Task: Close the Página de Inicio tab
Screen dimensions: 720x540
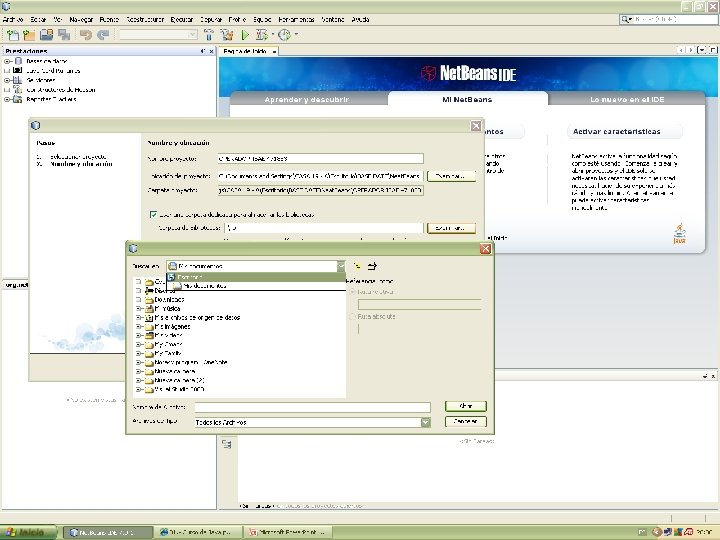Action: point(275,51)
